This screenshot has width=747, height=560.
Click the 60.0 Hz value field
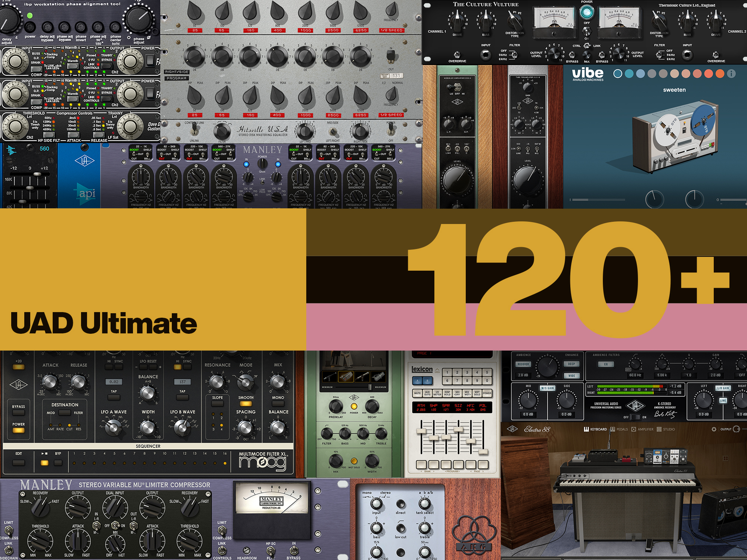coord(635,375)
